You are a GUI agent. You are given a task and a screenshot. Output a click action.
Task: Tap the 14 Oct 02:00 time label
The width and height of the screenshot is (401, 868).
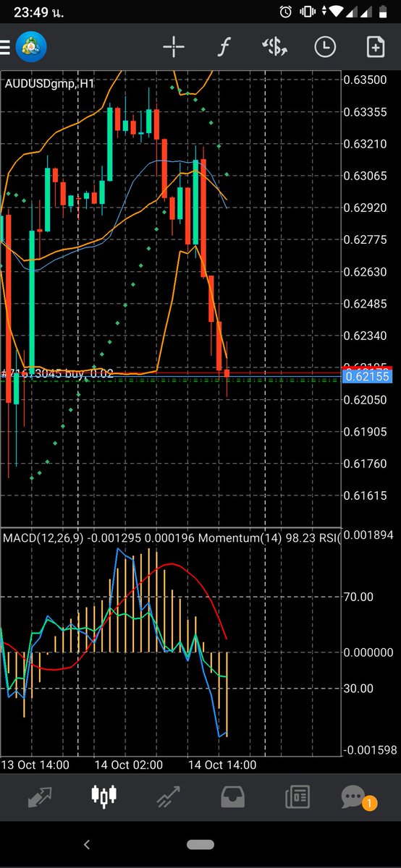129,765
